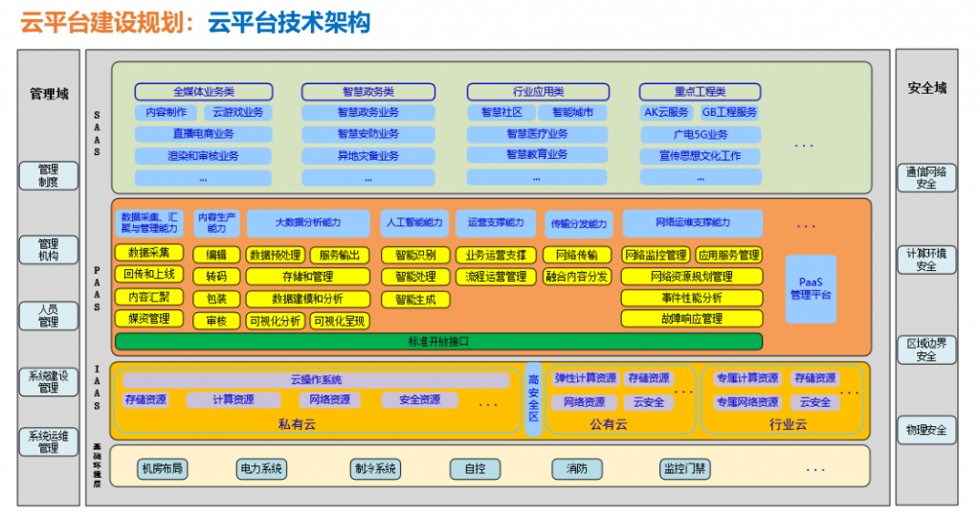Select the 系统运维管理 box
The image size is (980, 520).
click(x=49, y=441)
